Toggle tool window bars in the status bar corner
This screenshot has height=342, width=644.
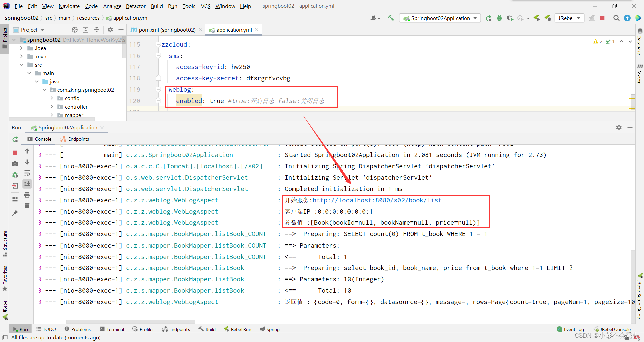(x=5, y=337)
